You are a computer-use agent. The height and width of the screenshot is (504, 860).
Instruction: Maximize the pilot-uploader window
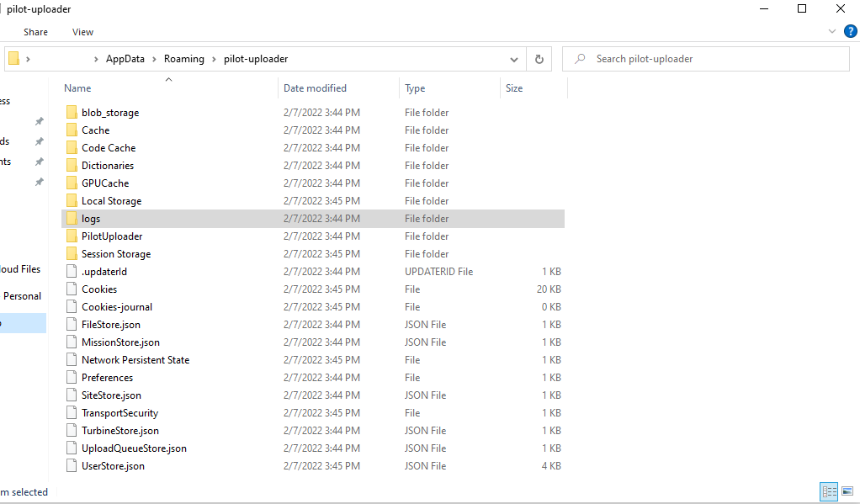click(x=802, y=8)
